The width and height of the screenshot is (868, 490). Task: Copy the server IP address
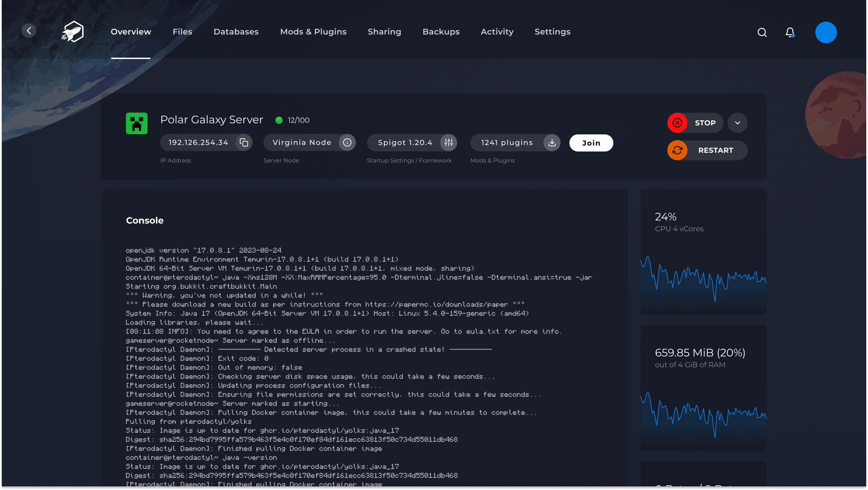coord(244,142)
